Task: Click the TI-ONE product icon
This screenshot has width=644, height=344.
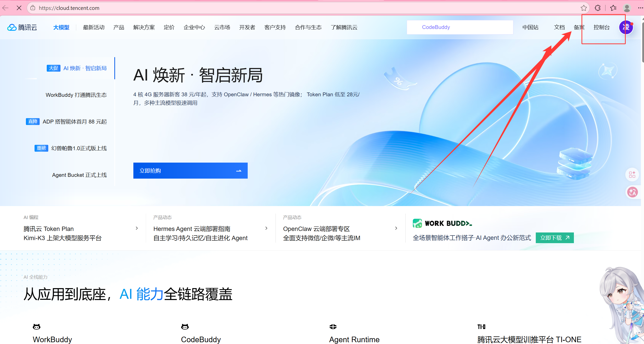Action: (481, 327)
